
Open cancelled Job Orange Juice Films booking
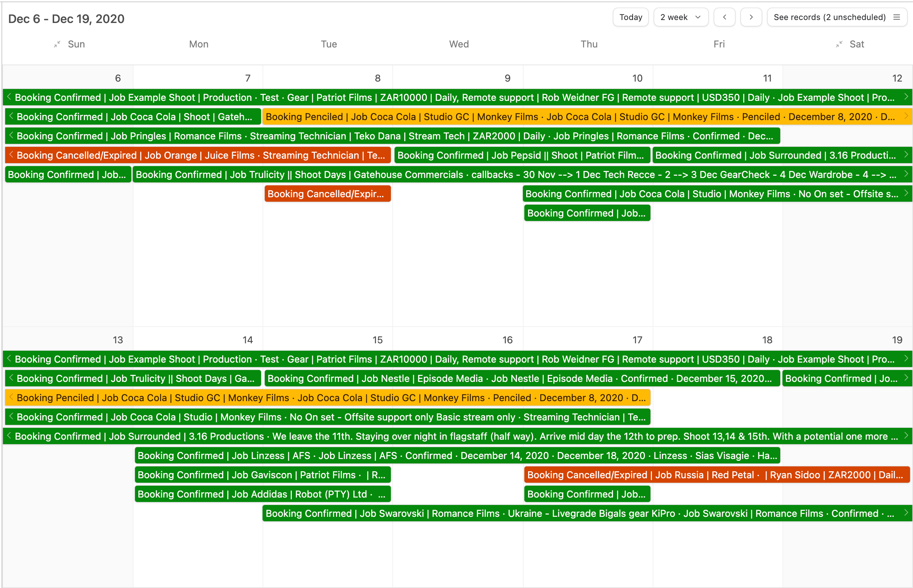click(x=198, y=155)
